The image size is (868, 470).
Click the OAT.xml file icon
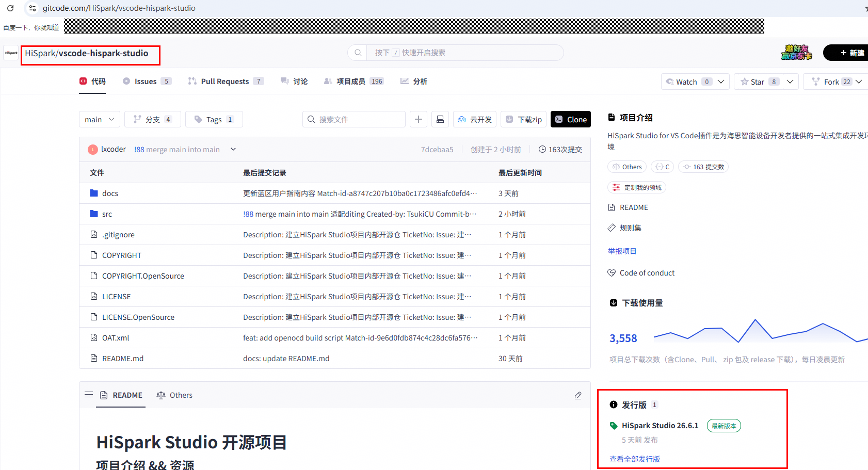94,337
